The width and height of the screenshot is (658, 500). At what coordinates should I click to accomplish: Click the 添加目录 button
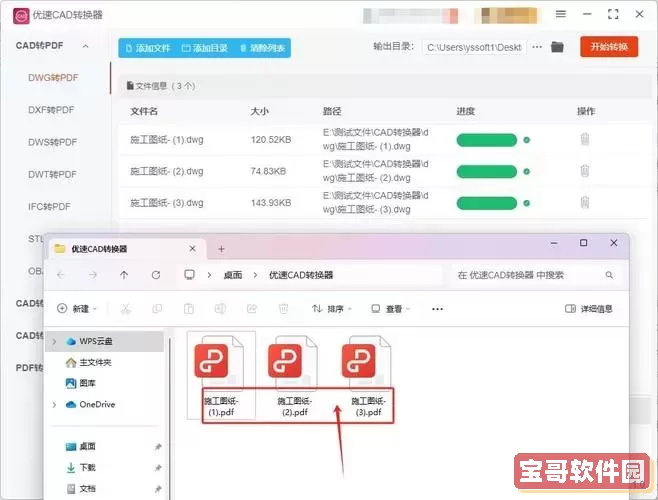click(x=205, y=48)
